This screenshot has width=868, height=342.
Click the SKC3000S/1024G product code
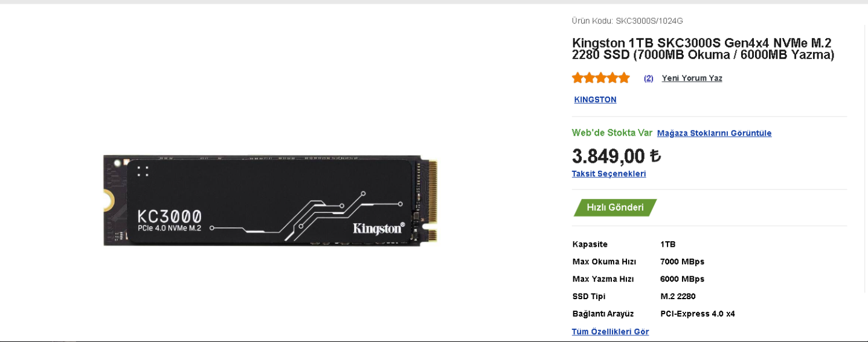pos(649,21)
